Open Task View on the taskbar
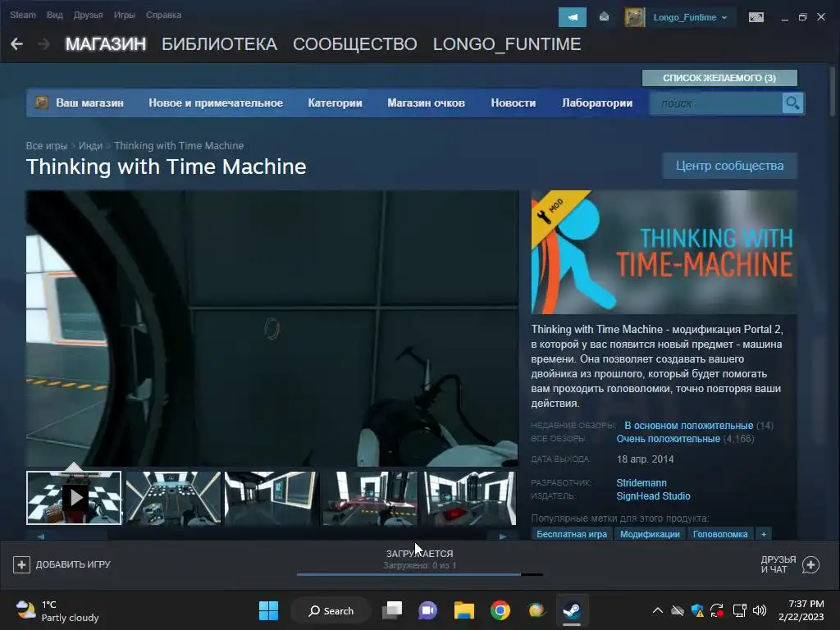The width and height of the screenshot is (840, 630). (x=392, y=610)
